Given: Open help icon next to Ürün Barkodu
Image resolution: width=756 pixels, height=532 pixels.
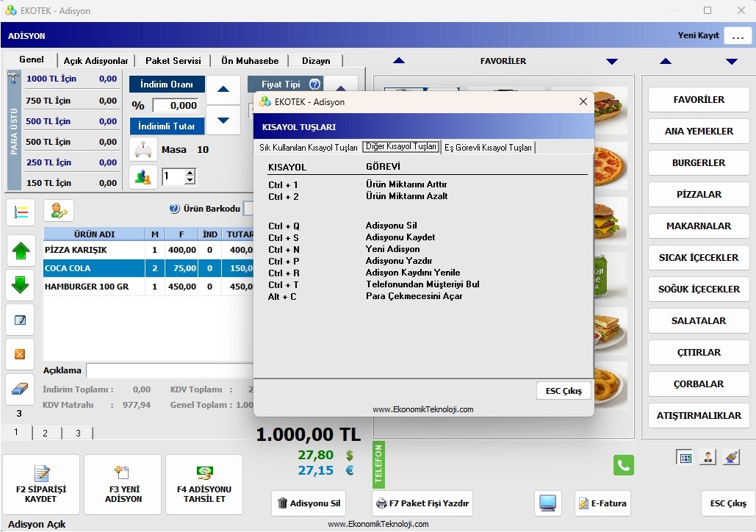Looking at the screenshot, I should coord(175,209).
